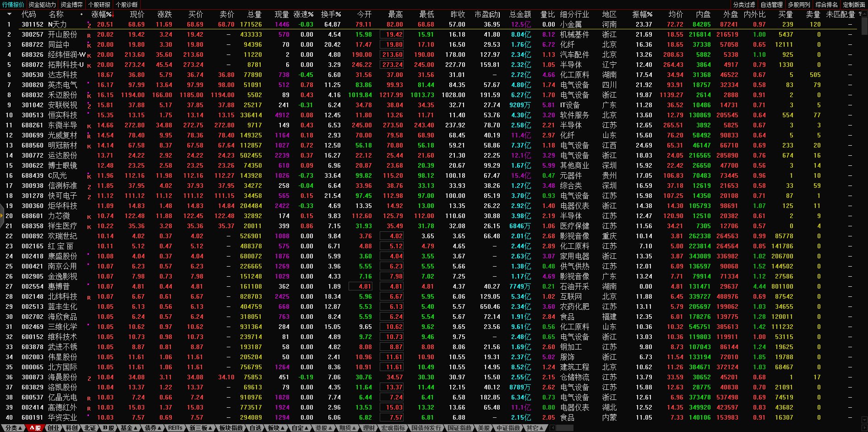Expand the 基金 tab dropdown

129,428
